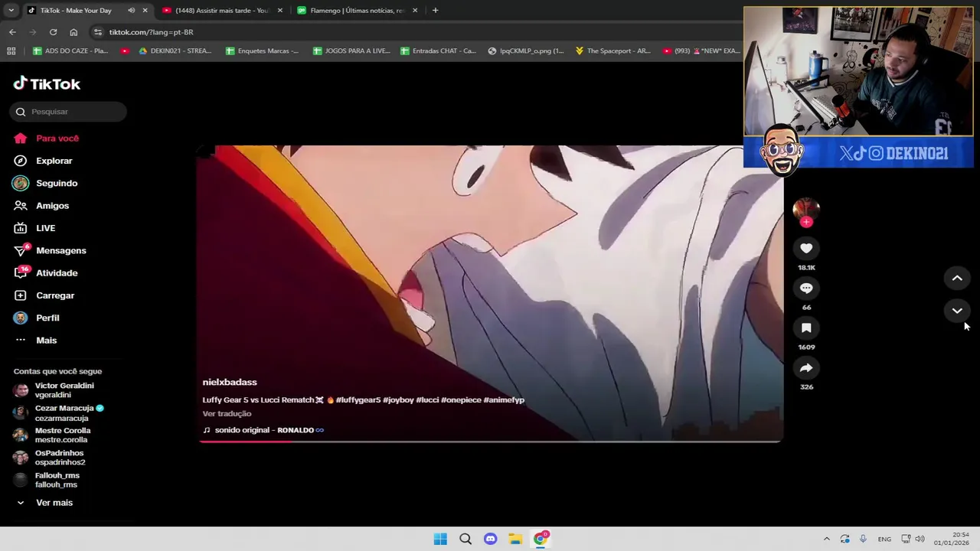Open the #onepiece hashtag
Viewport: 980px width, 551px height.
pyautogui.click(x=461, y=400)
